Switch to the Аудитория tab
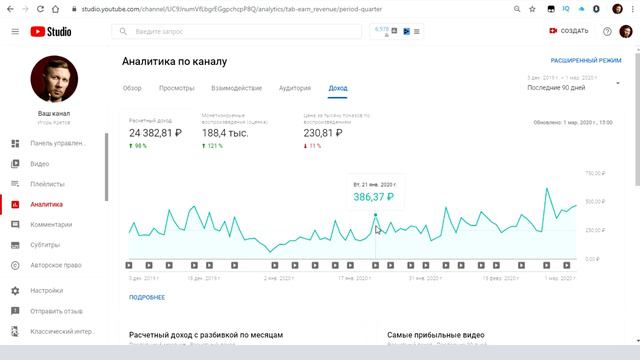Viewport: 640px width, 360px height. [x=295, y=88]
